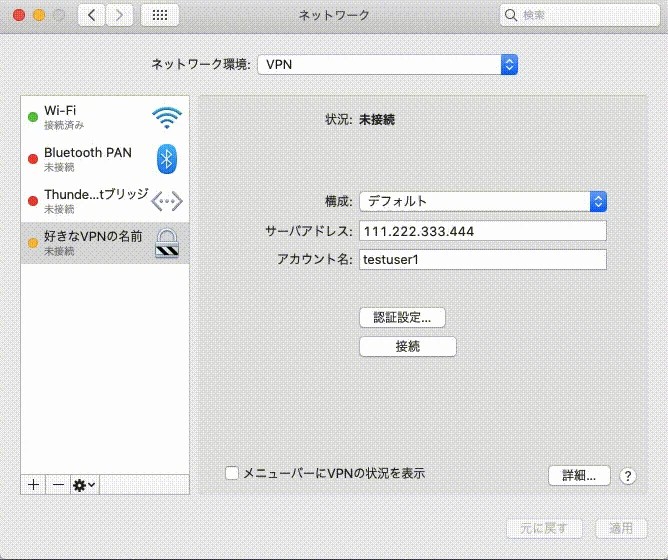Open the 詳細... advanced settings

(x=579, y=475)
